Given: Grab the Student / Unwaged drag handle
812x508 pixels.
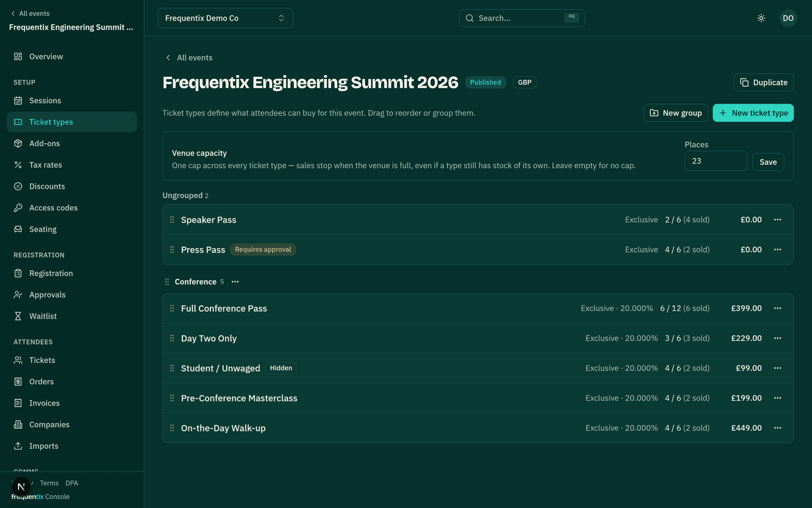Looking at the screenshot, I should [x=172, y=368].
